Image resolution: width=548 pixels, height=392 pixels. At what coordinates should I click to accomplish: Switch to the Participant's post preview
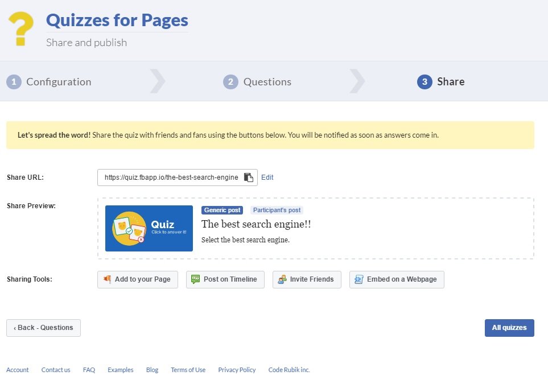[x=277, y=210]
